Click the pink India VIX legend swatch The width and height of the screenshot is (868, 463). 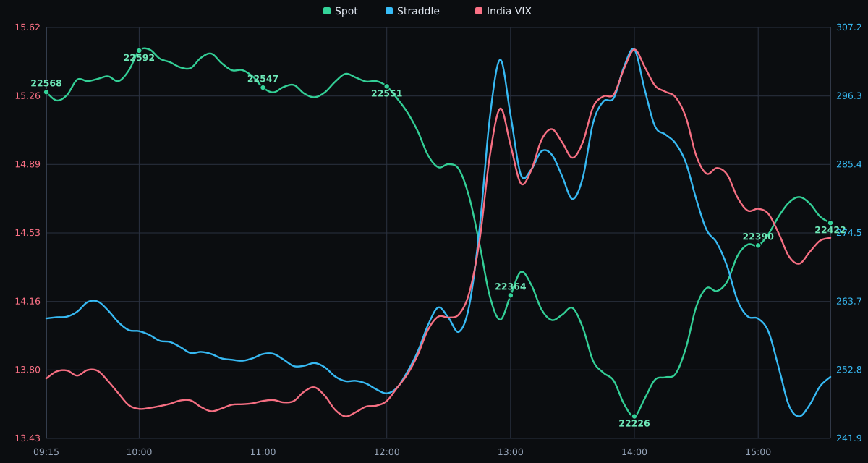pos(479,11)
